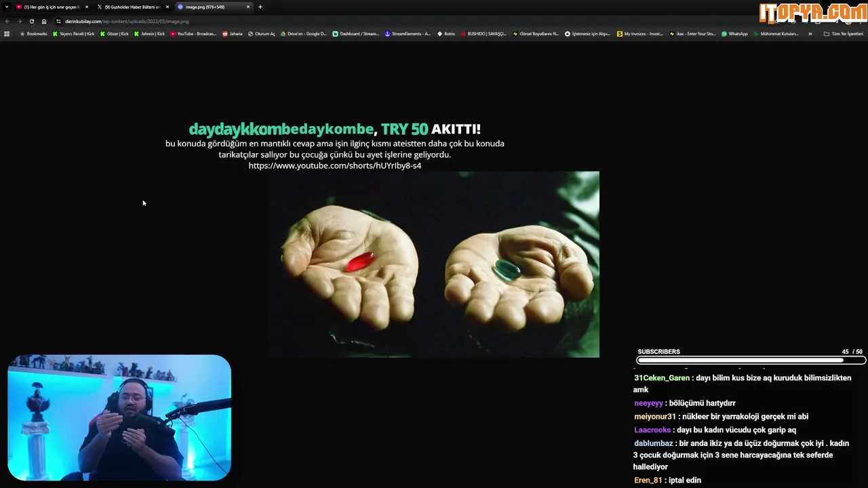Click the youtube.com/shorts link text in the alert
This screenshot has height=488, width=868.
coord(335,165)
